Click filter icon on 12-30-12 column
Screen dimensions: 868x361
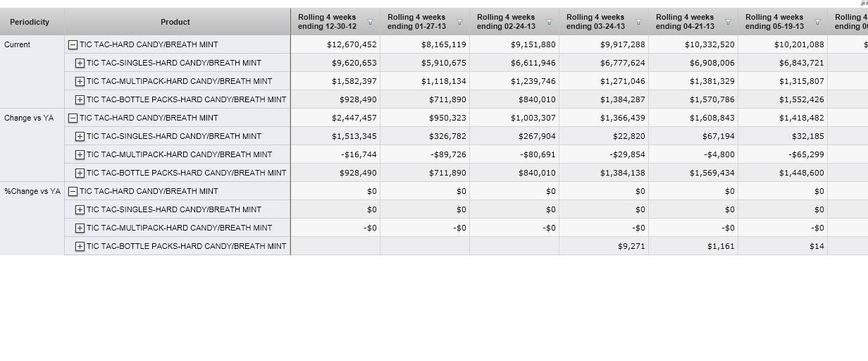coord(370,23)
